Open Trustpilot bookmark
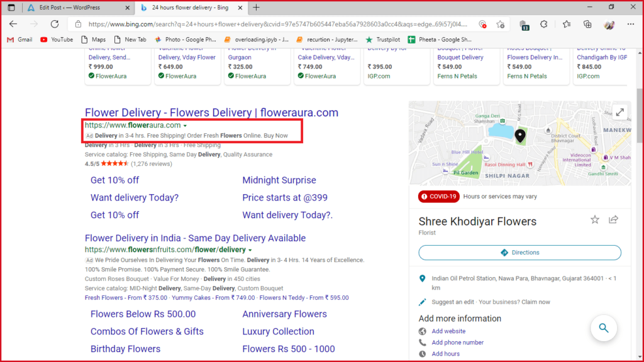 point(383,40)
